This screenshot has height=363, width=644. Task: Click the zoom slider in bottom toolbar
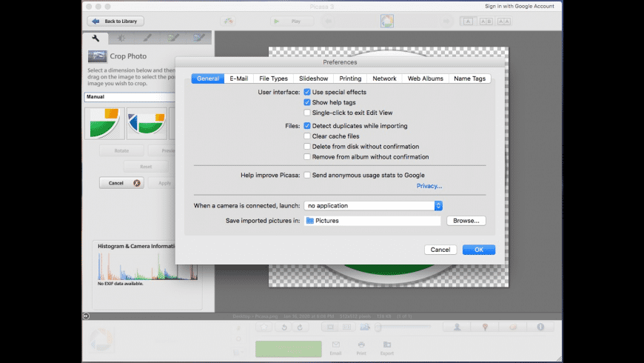point(403,327)
